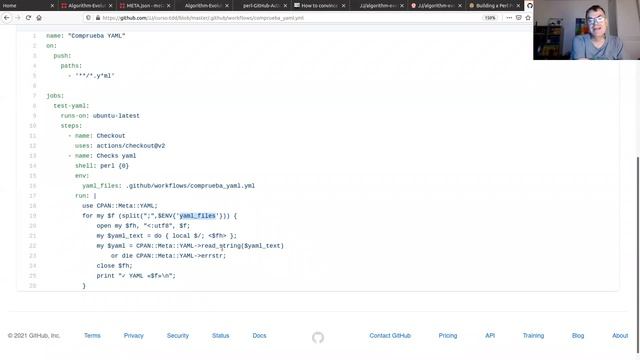Click the 'or die CPAN::Meta::YAML->errstr;' line
Viewport: 640px width, 360px height.
coord(168,256)
